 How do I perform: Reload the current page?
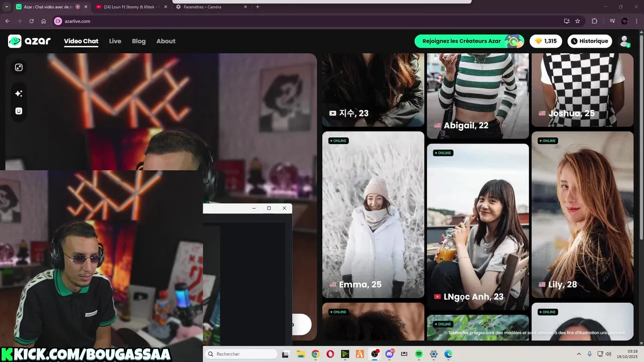point(31,21)
